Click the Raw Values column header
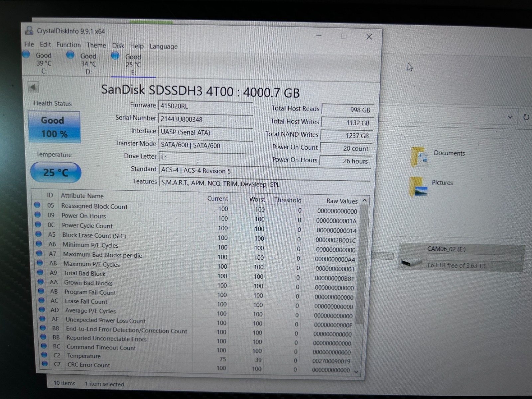The width and height of the screenshot is (532, 399). click(x=342, y=201)
